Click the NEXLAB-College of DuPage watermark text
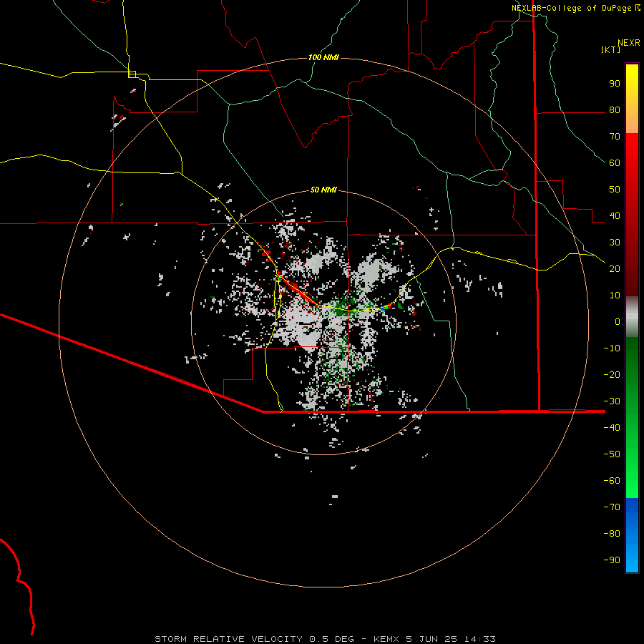 click(x=571, y=8)
